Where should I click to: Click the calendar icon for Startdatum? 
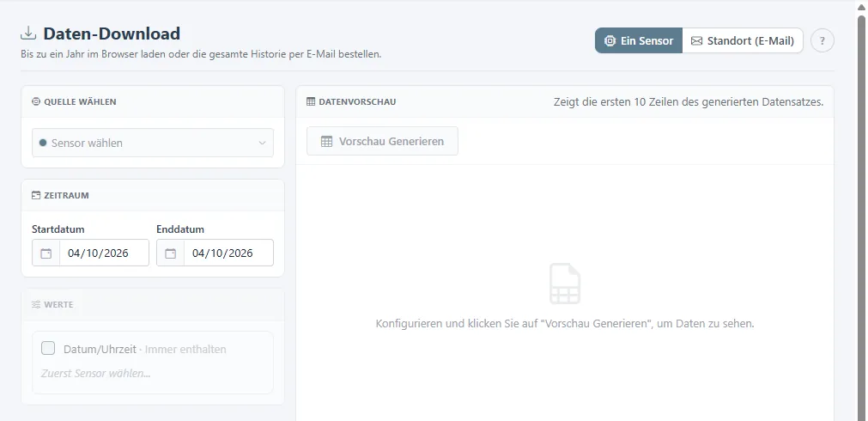click(46, 253)
